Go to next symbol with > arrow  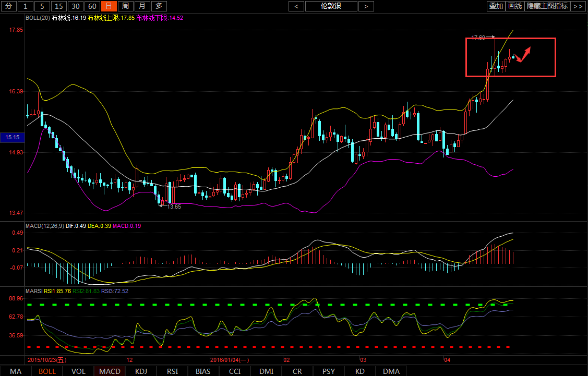366,6
